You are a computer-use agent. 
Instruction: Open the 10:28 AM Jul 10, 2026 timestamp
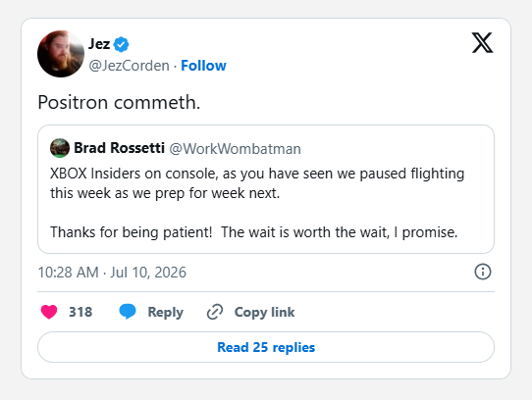(x=112, y=273)
